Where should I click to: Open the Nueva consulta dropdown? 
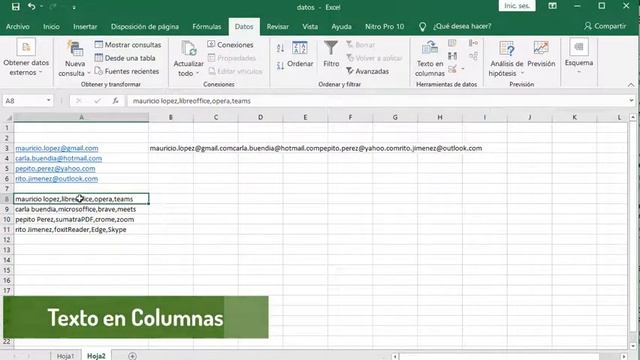(74, 59)
